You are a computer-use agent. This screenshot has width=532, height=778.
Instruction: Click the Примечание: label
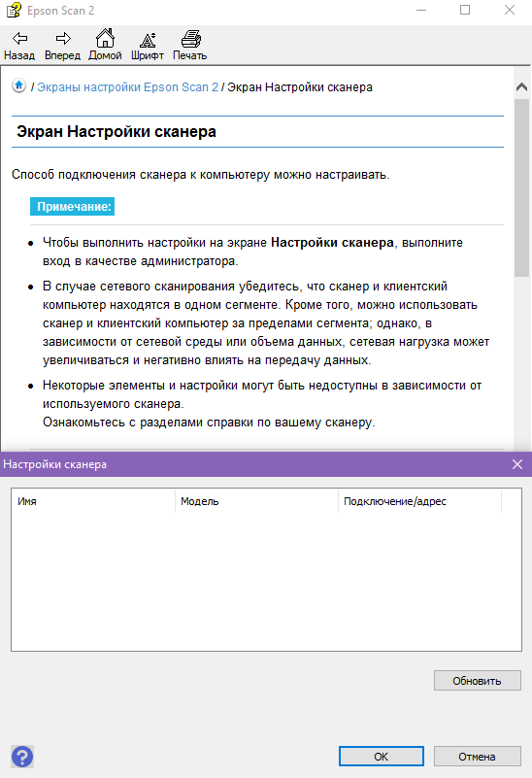(x=73, y=207)
